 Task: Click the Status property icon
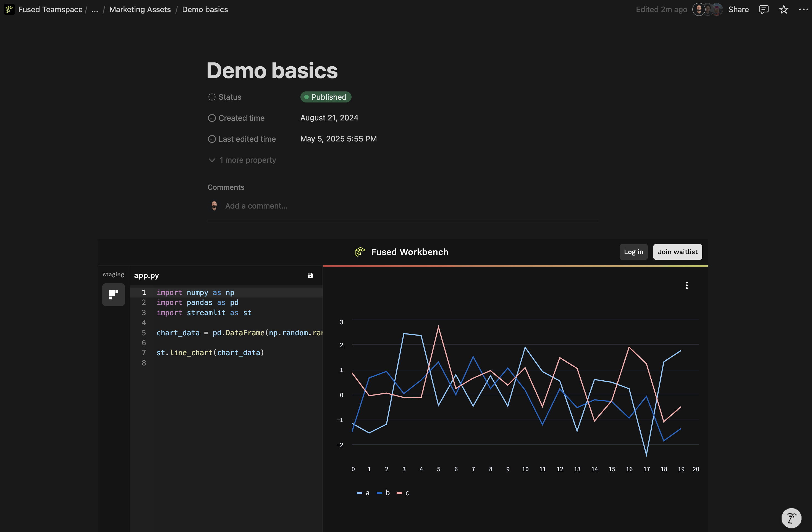pyautogui.click(x=212, y=97)
